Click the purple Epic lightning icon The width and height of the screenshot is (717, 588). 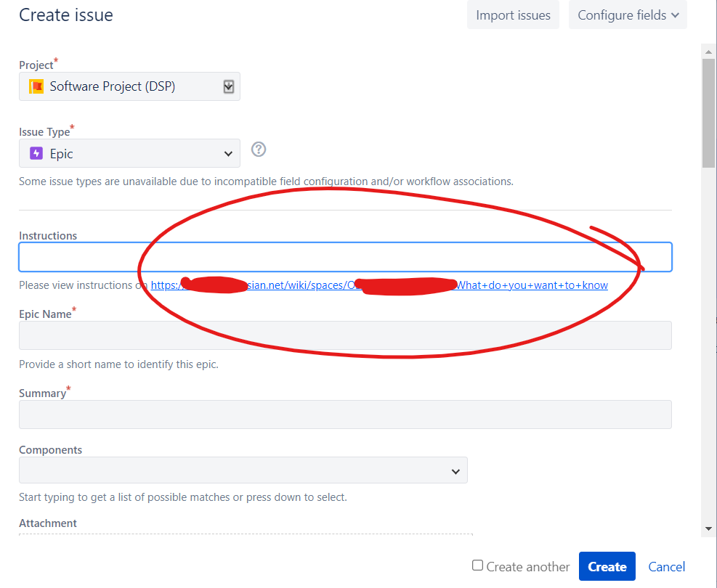point(36,153)
